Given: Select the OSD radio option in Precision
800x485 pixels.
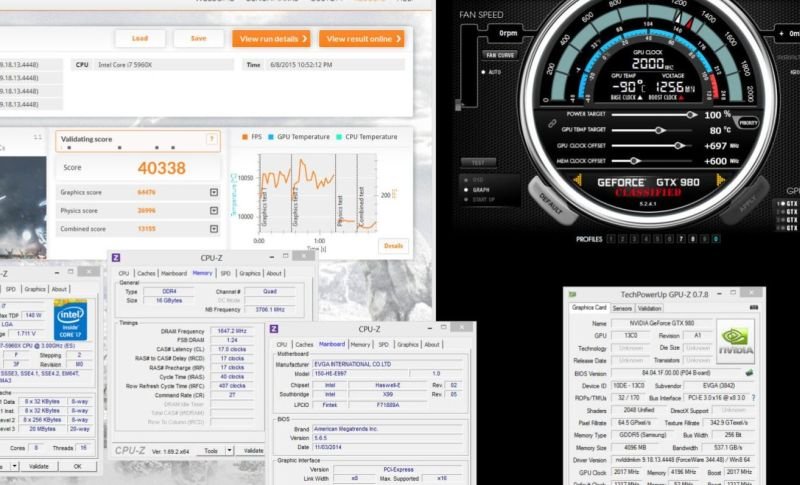Looking at the screenshot, I should [x=465, y=180].
